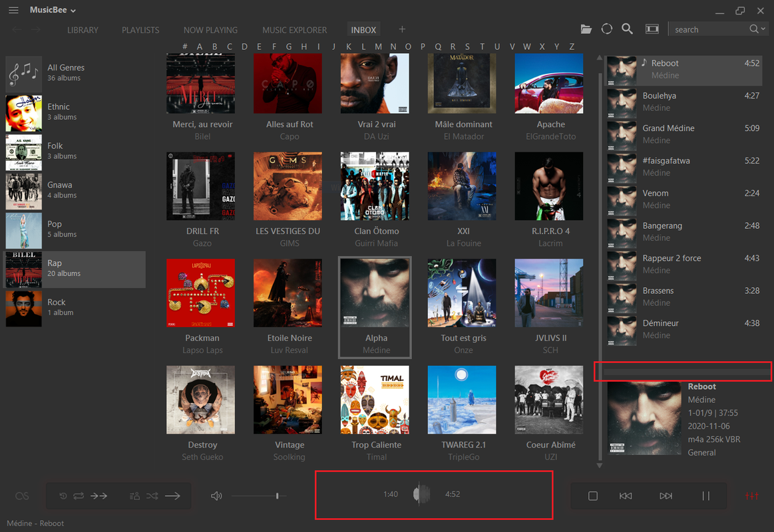The width and height of the screenshot is (774, 532).
Task: Open the Clan Ötomo album cover
Action: click(375, 186)
